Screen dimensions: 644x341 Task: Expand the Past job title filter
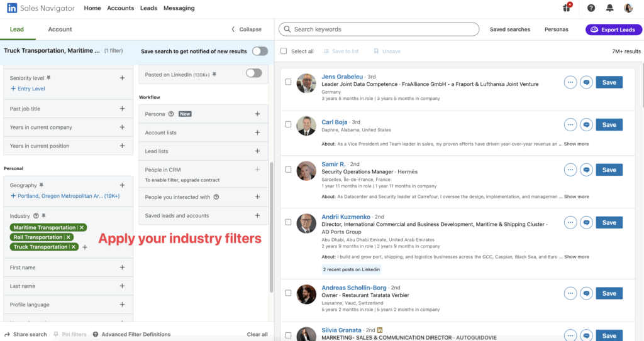coord(122,109)
